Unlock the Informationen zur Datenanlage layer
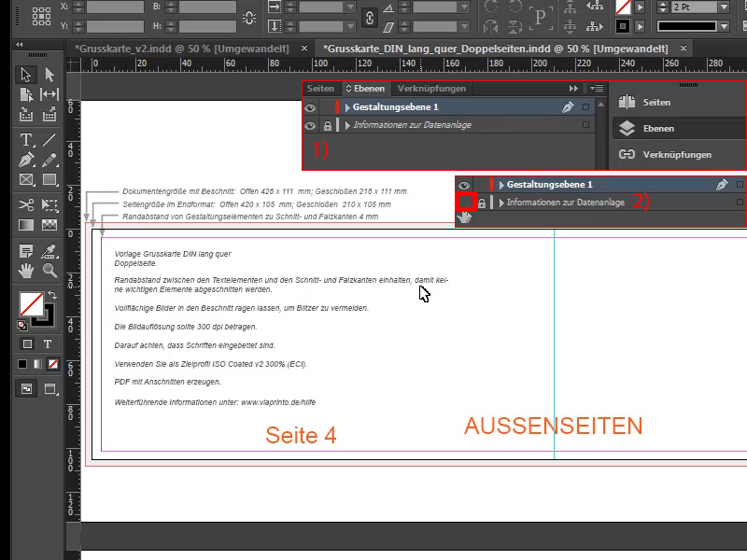Viewport: 747px width, 560px height. (x=328, y=126)
